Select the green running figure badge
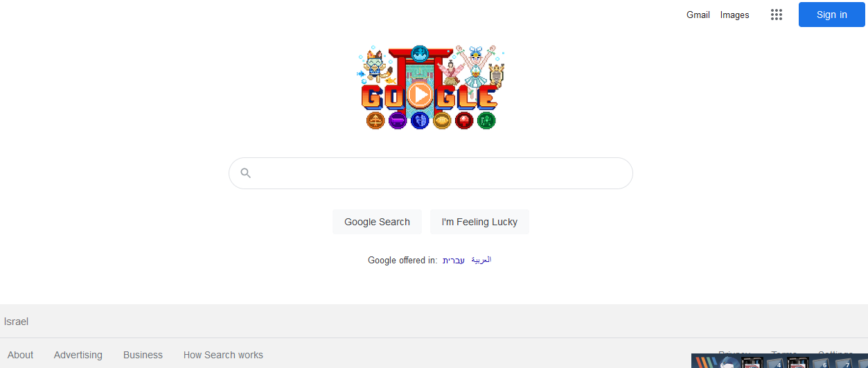Screen dimensions: 868x368 (486, 121)
